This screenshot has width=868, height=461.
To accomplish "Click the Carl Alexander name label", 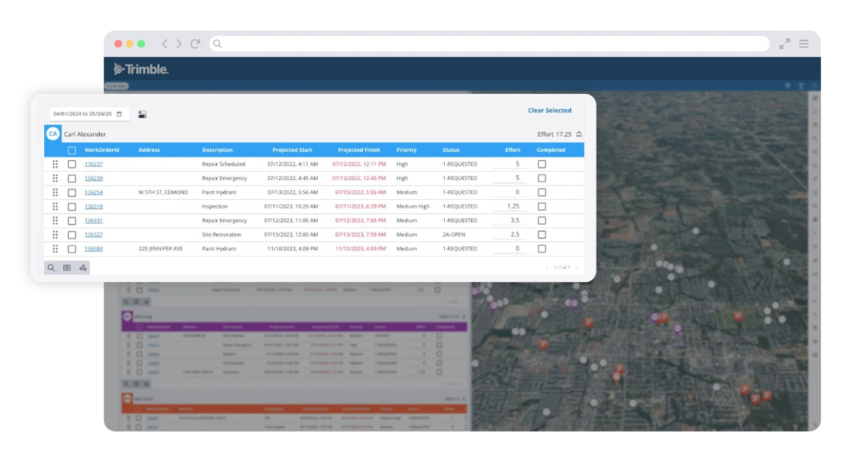I will click(x=85, y=135).
